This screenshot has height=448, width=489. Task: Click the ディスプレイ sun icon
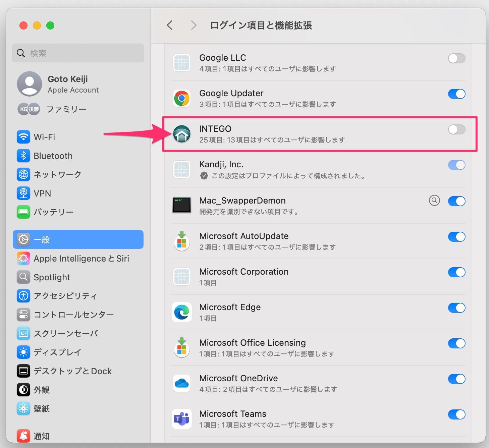point(23,352)
